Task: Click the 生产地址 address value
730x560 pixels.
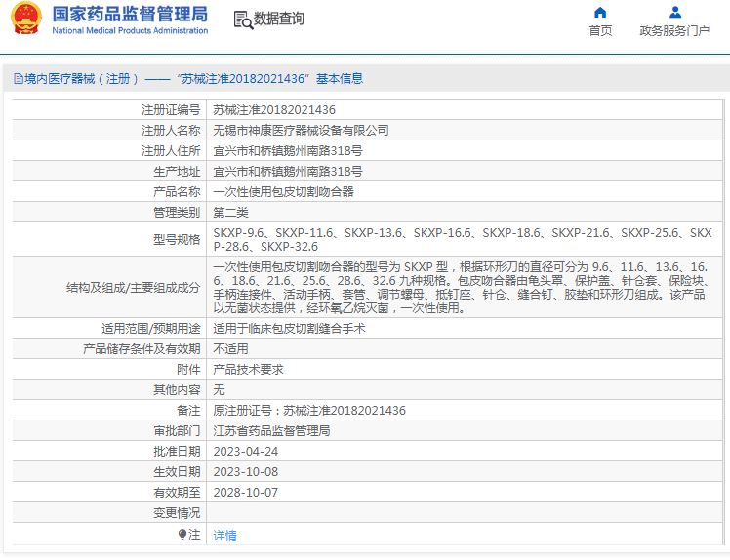Action: point(288,172)
